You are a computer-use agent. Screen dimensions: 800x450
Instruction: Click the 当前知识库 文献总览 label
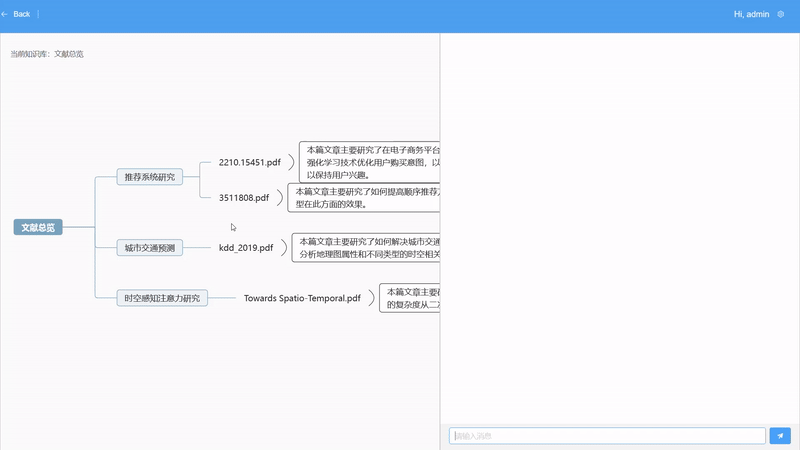47,54
